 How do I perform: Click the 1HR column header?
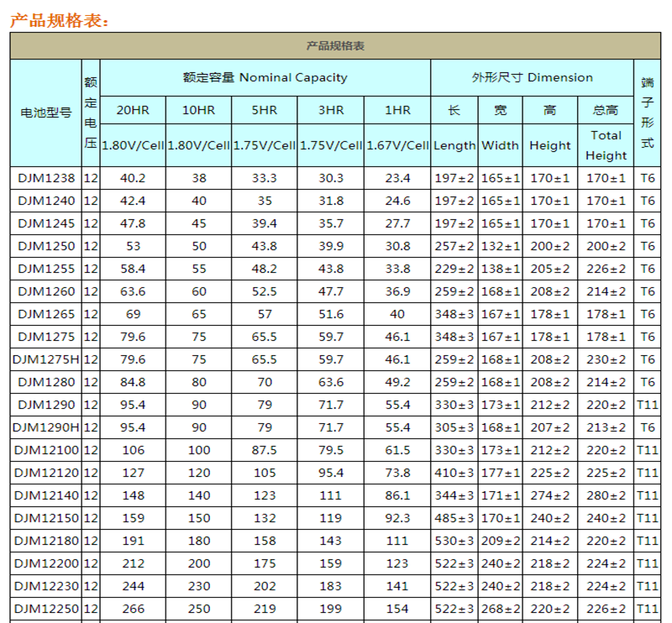pyautogui.click(x=397, y=110)
